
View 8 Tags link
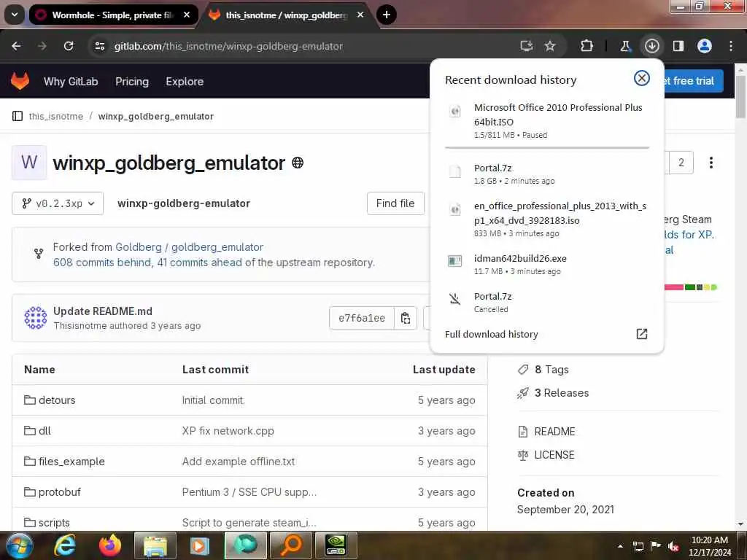[551, 370]
